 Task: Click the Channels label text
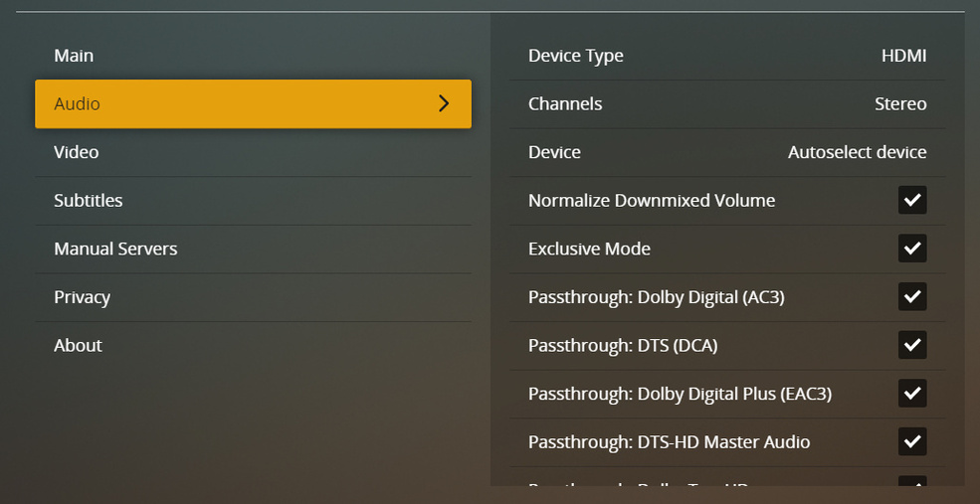(565, 103)
